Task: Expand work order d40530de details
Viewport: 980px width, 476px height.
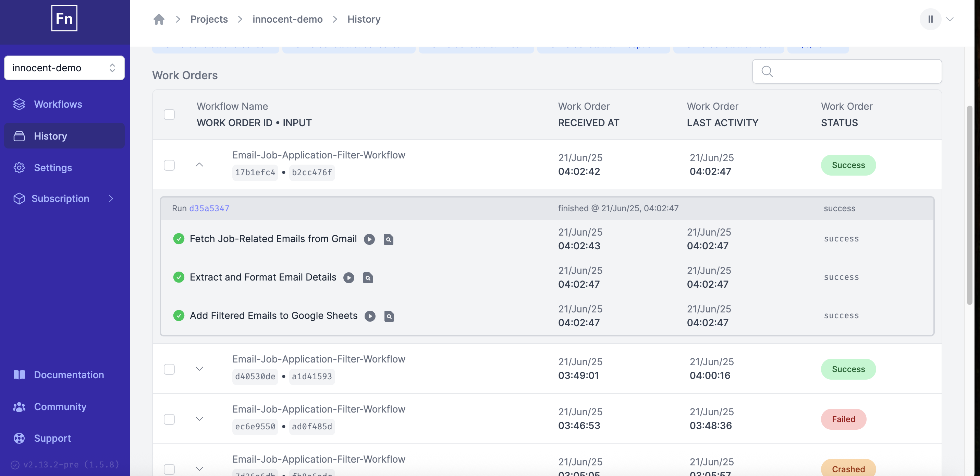Action: (199, 369)
